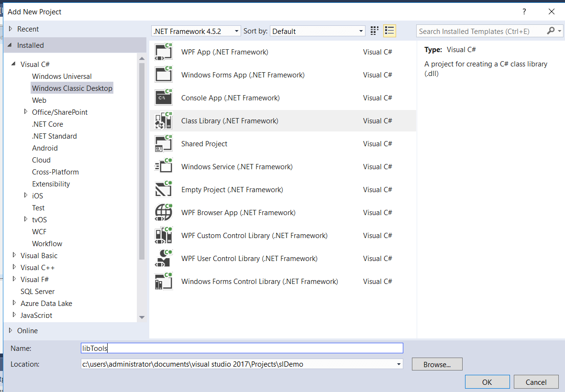Click the Windows Forms App template icon
Image resolution: width=565 pixels, height=392 pixels.
[164, 75]
